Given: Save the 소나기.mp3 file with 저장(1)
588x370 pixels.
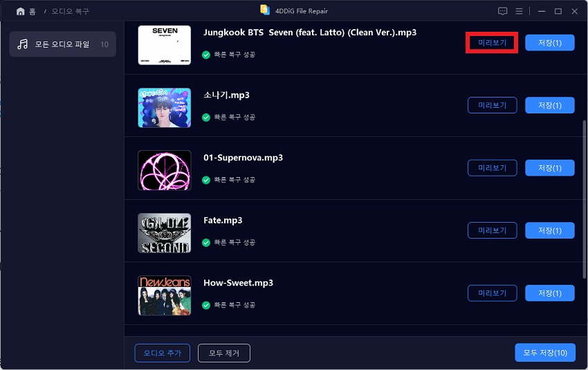Looking at the screenshot, I should pyautogui.click(x=550, y=105).
